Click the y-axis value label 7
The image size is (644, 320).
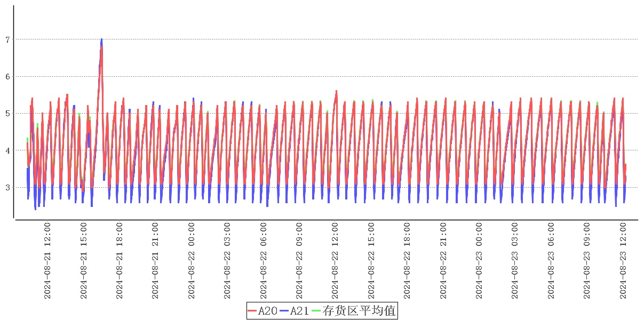(8, 39)
